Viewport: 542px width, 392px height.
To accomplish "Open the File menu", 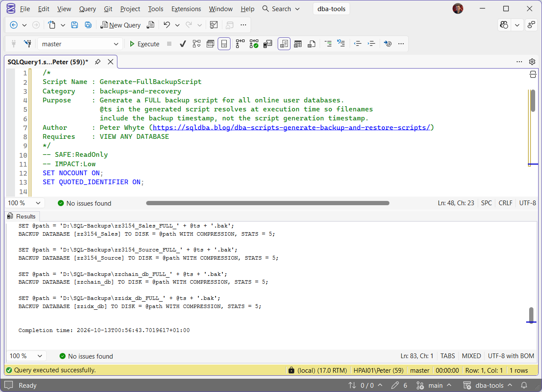I will point(25,9).
